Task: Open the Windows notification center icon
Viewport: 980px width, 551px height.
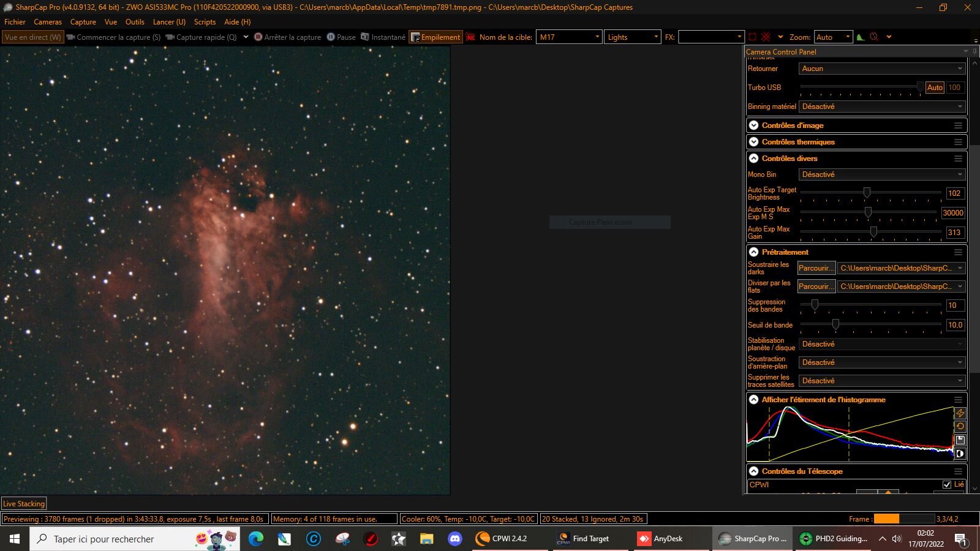Action: coord(961,539)
